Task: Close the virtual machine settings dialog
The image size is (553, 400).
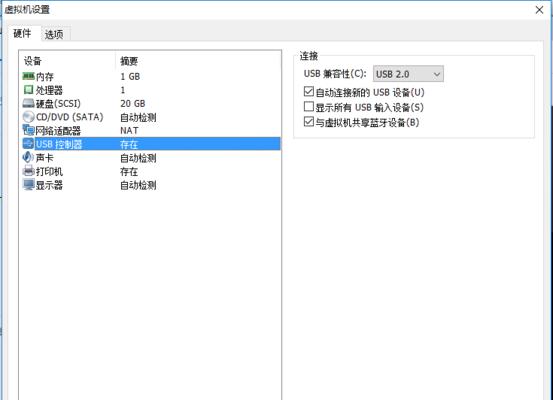Action: point(539,10)
